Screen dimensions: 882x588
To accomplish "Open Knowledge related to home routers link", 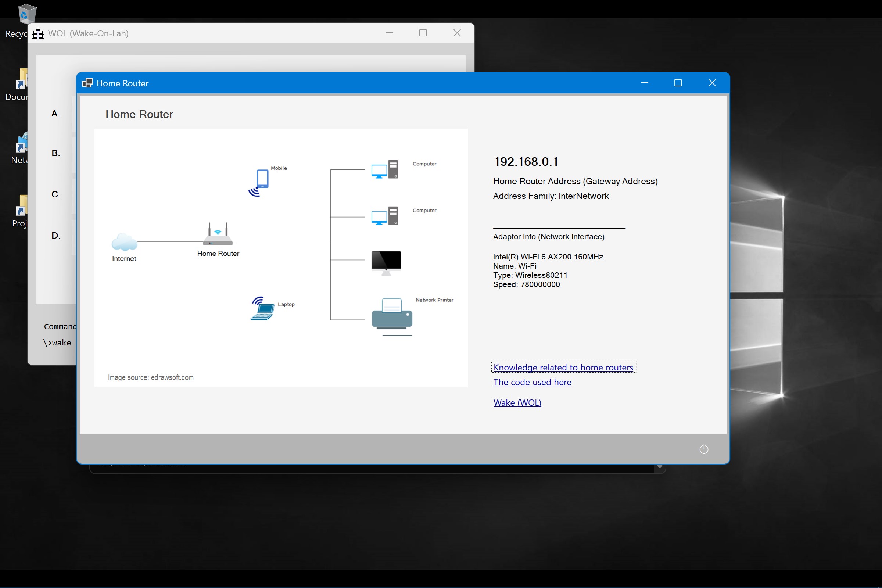I will 563,367.
